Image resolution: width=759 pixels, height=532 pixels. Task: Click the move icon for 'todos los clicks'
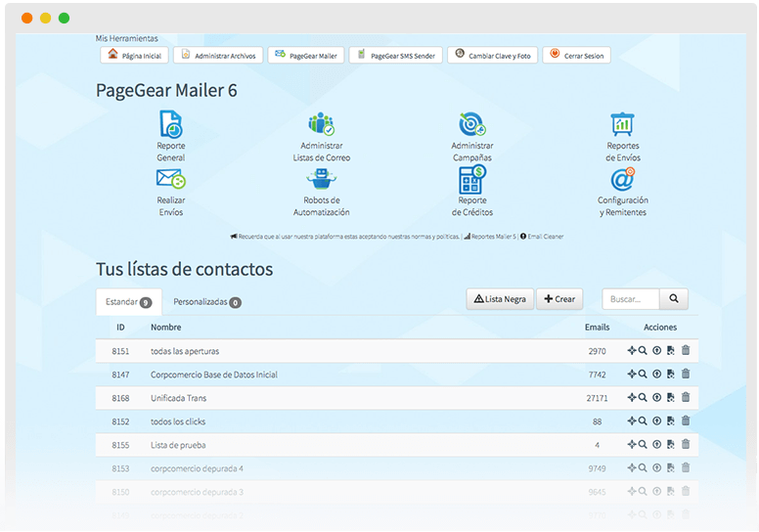[631, 421]
